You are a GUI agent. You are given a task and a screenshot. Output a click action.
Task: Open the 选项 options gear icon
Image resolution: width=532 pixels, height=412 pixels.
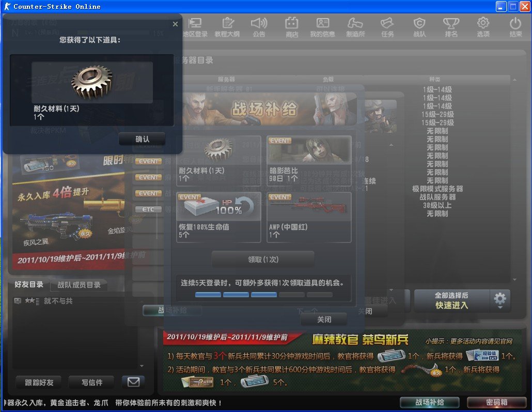point(483,27)
